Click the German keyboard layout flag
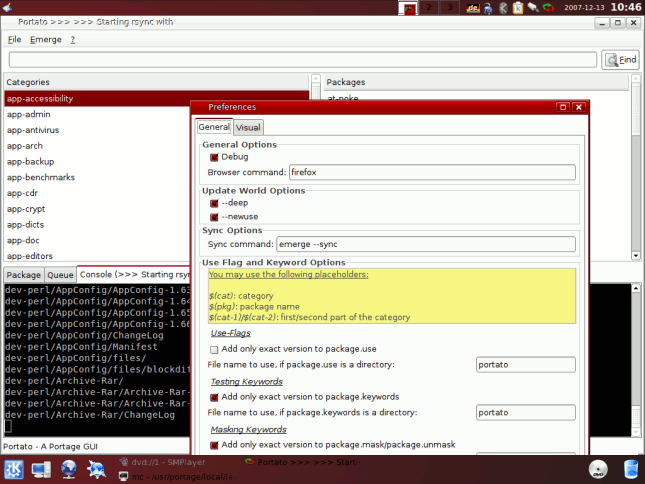The image size is (645, 484). (473, 8)
